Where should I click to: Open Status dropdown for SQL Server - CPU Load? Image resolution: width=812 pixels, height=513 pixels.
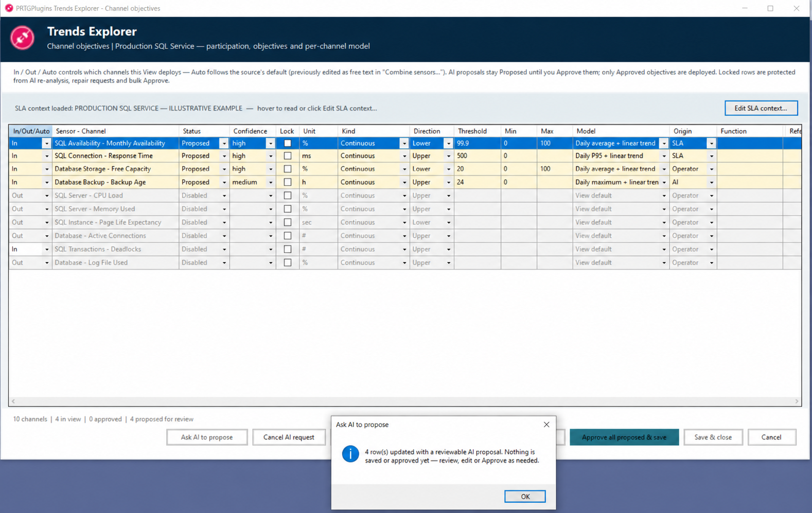[224, 196]
